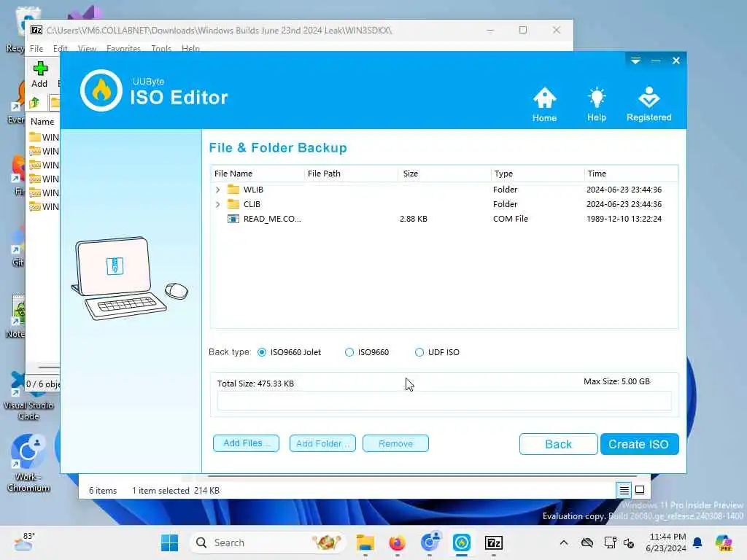This screenshot has height=560, width=747.
Task: Click the 1989-12-10 13:22:24 time cell
Action: (624, 219)
